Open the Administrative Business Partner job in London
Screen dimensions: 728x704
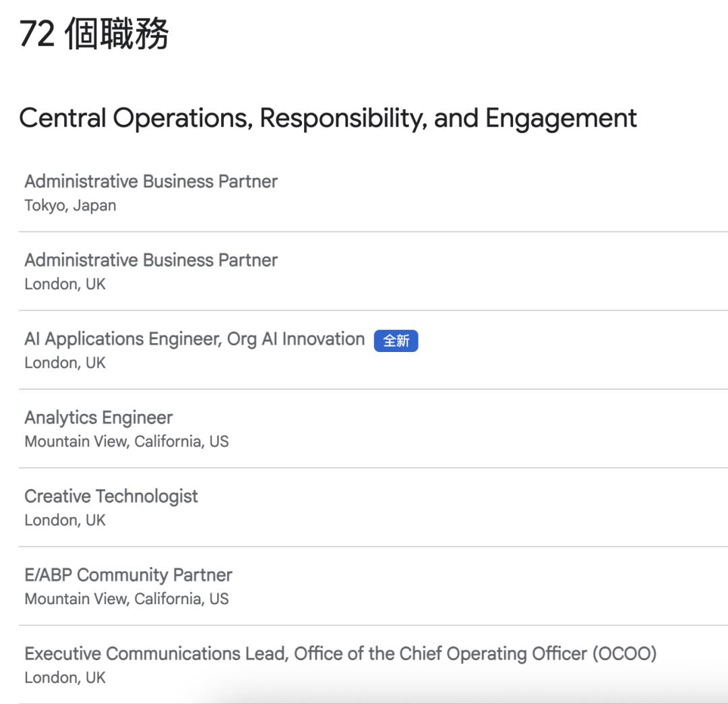click(x=151, y=260)
